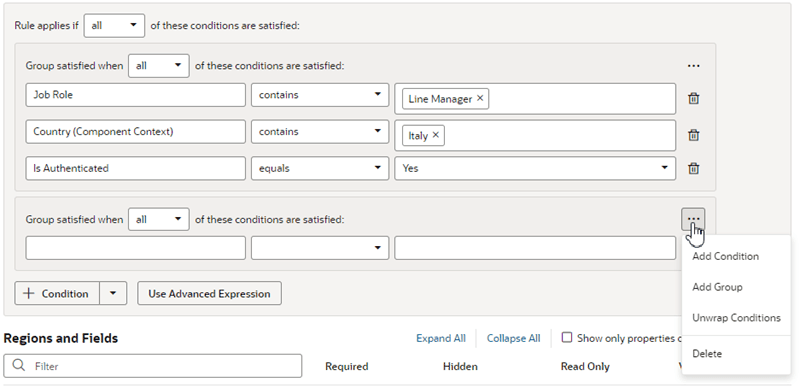Screen dimensions: 800x388
Task: Select Unwrap Conditions menu entry
Action: pyautogui.click(x=736, y=318)
